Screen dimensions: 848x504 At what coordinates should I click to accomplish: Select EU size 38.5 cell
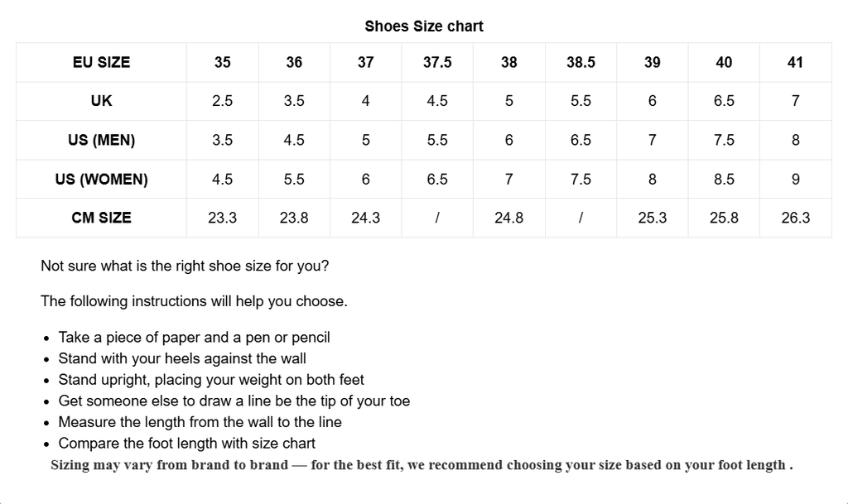click(x=581, y=62)
